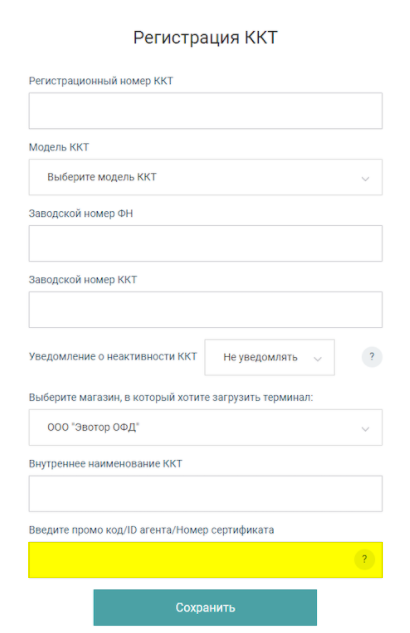Click help icon beside inactivity notification dropdown
The width and height of the screenshot is (410, 633).
pyautogui.click(x=371, y=357)
